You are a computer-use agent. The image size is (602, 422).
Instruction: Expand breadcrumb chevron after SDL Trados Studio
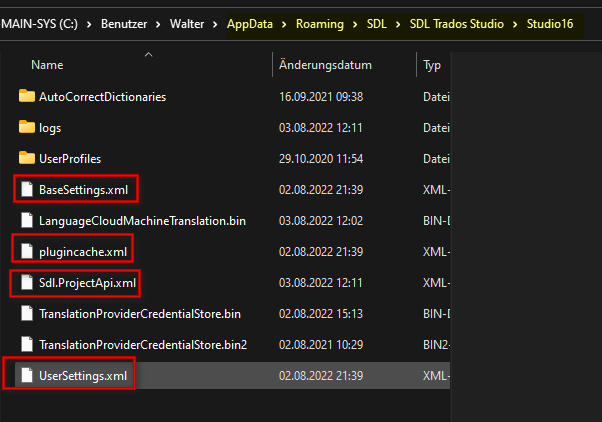tap(515, 25)
